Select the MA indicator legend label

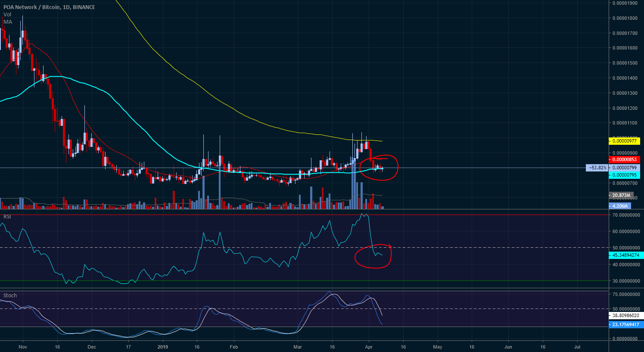point(7,22)
